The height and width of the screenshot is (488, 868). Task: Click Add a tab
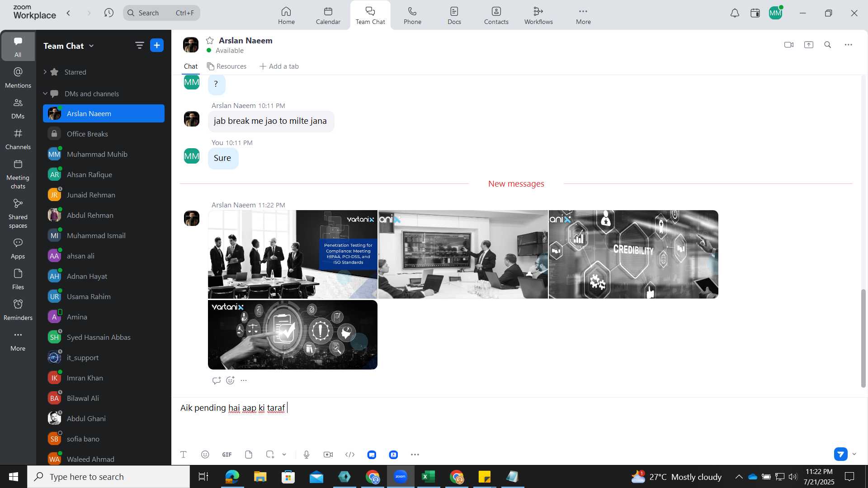pyautogui.click(x=279, y=66)
